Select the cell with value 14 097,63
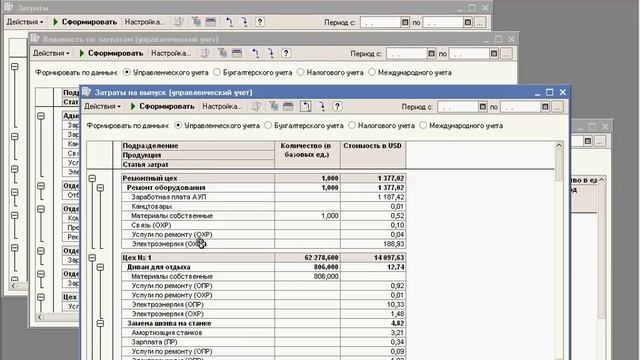The height and width of the screenshot is (360, 640). click(x=373, y=258)
